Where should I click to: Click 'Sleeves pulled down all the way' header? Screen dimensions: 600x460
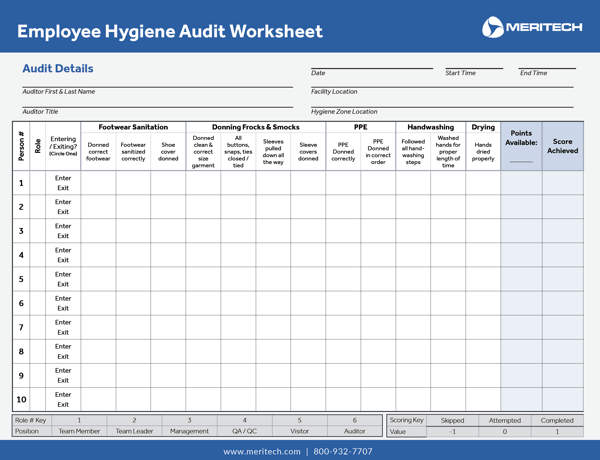[x=273, y=152]
